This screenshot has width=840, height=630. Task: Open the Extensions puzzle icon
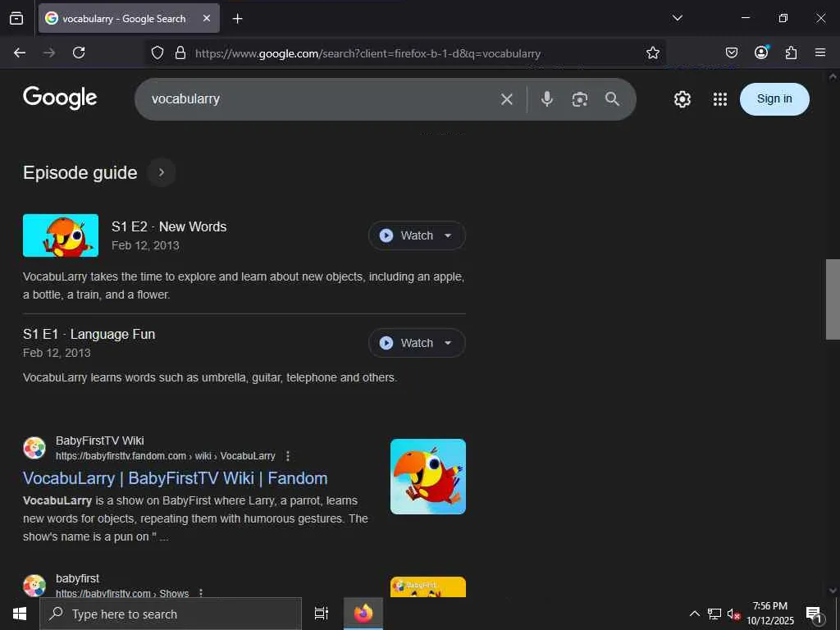[791, 52]
